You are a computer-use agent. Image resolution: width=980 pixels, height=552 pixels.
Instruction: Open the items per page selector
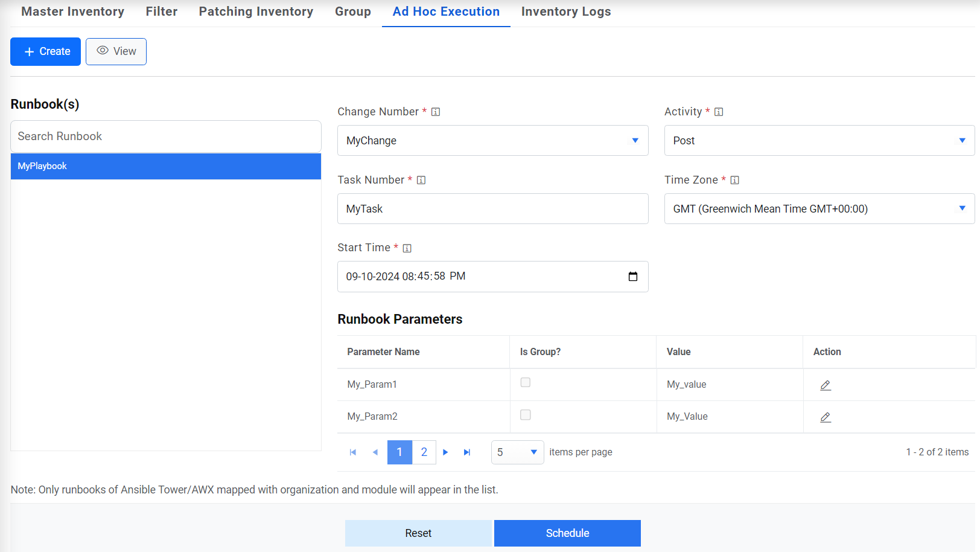pyautogui.click(x=517, y=452)
